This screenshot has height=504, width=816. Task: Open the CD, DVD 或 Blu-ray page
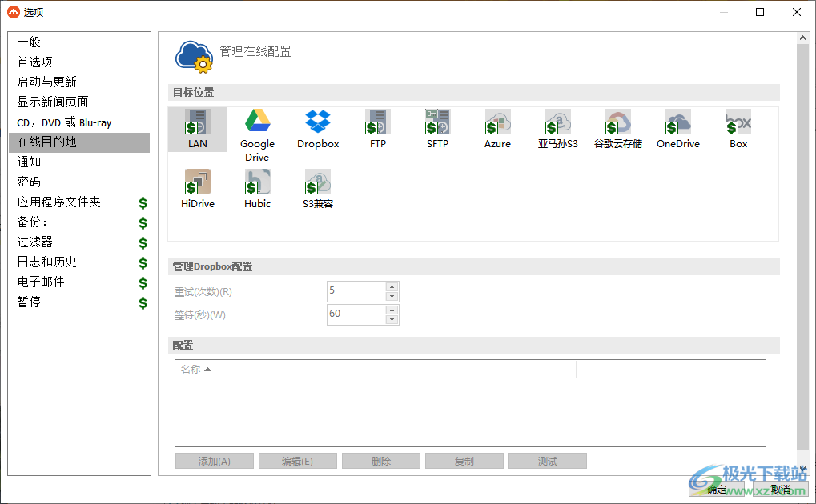79,122
